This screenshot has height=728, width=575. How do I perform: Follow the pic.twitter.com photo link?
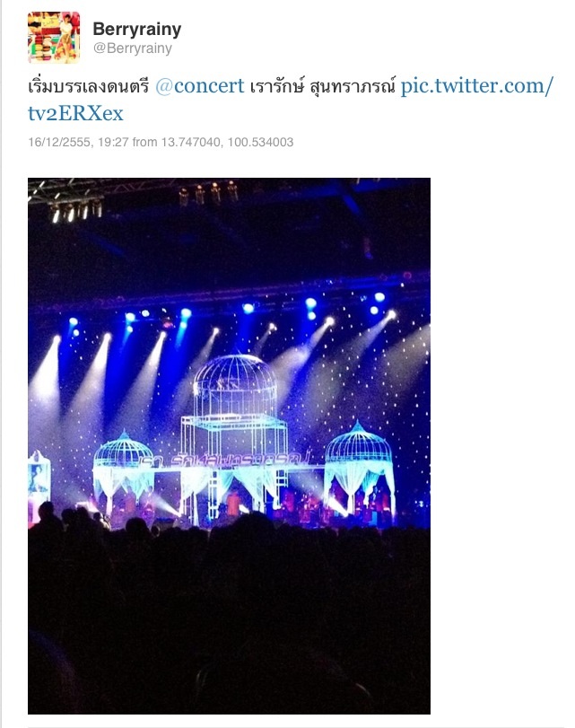tap(476, 86)
